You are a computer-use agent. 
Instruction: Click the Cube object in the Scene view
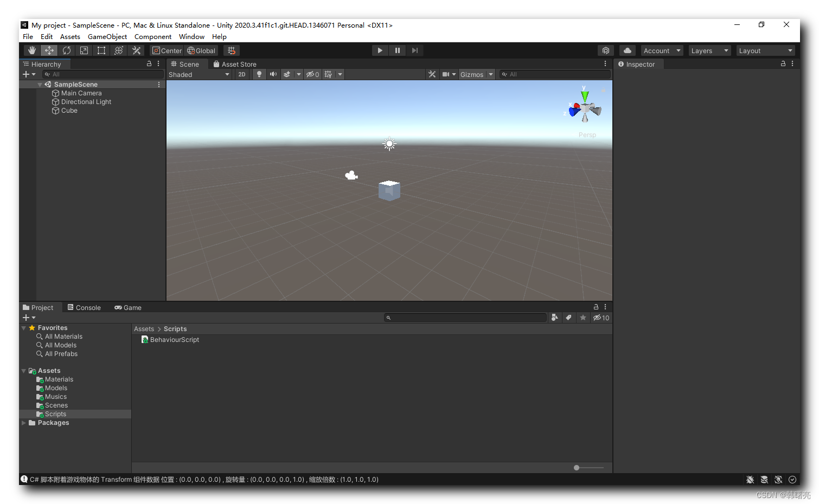(x=389, y=191)
